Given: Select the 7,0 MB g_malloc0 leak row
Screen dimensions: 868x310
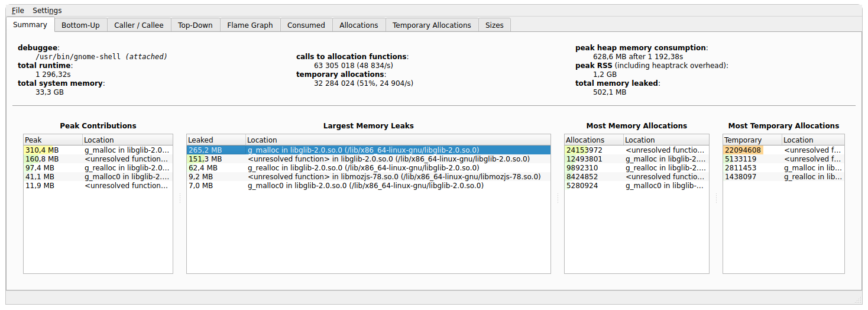Looking at the screenshot, I should pyautogui.click(x=368, y=185).
